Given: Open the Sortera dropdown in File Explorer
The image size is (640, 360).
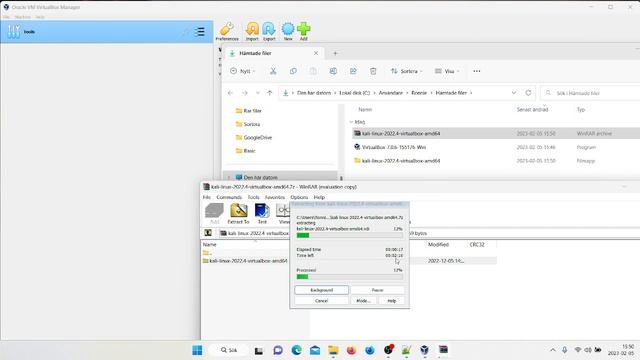Looking at the screenshot, I should [x=407, y=71].
